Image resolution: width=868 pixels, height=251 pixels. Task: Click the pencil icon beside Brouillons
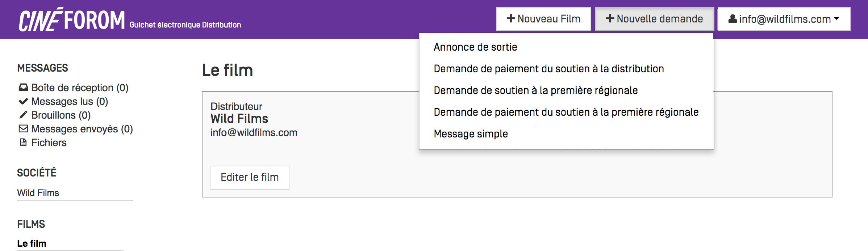[23, 115]
